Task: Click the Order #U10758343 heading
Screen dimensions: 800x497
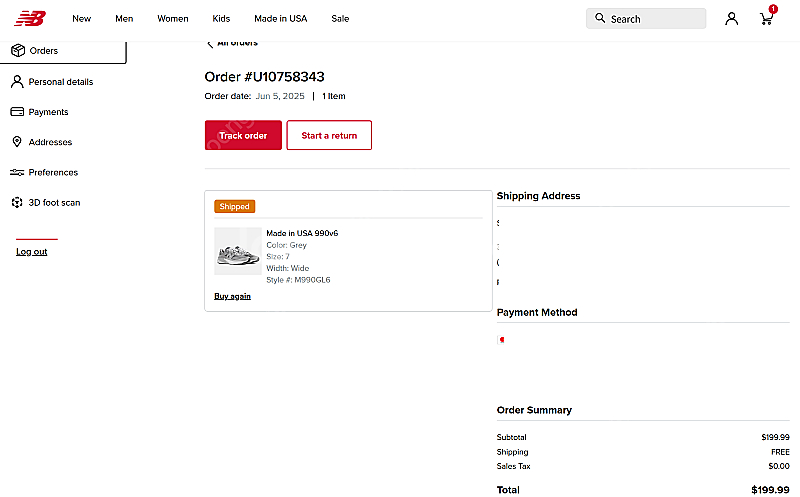Action: point(264,77)
